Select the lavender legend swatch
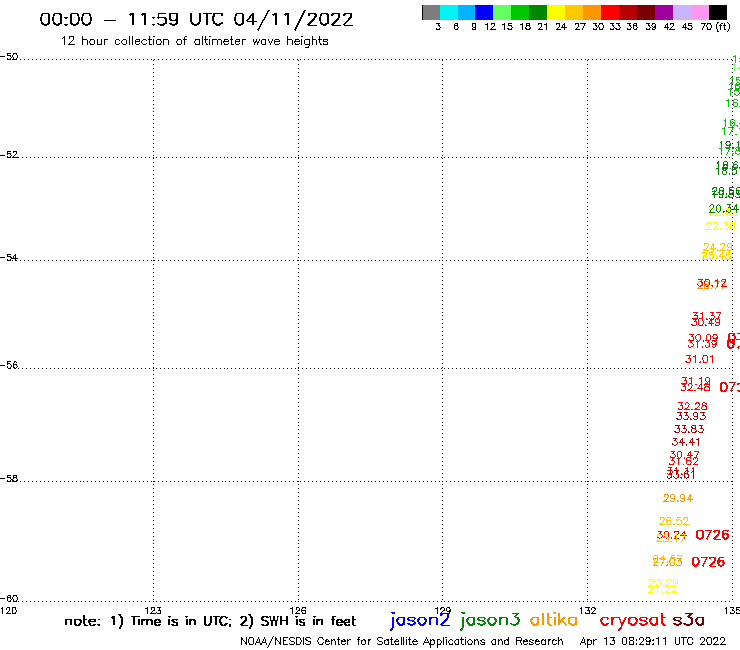The height and width of the screenshot is (650, 740). click(681, 12)
